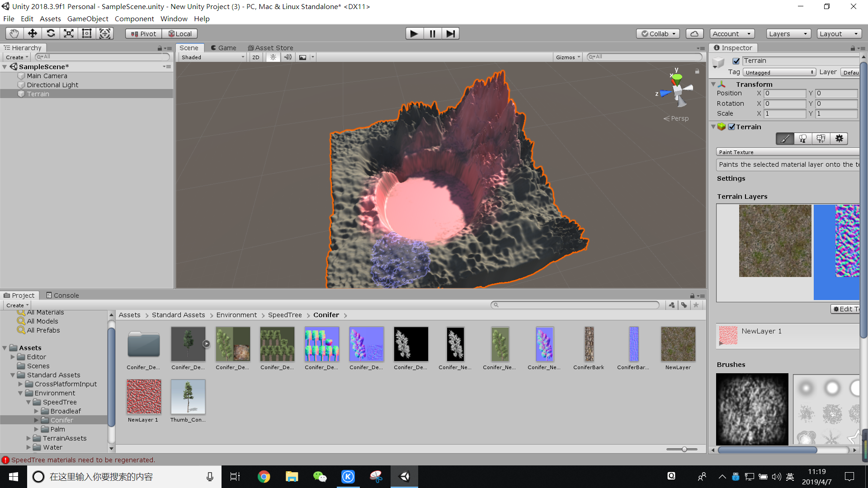
Task: Click the Persp projection label
Action: [x=676, y=118]
